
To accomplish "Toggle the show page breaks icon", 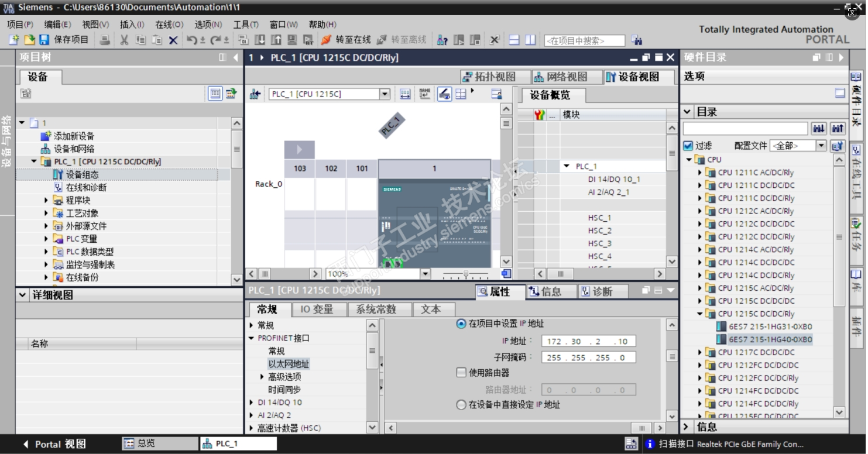I will [461, 94].
